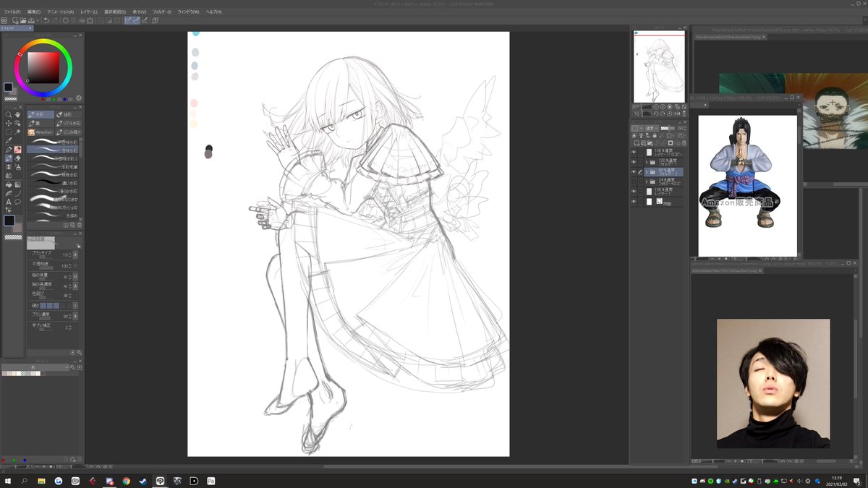Image resolution: width=868 pixels, height=488 pixels.
Task: Toggle lock layer icon in Layer panel
Action: (655, 135)
